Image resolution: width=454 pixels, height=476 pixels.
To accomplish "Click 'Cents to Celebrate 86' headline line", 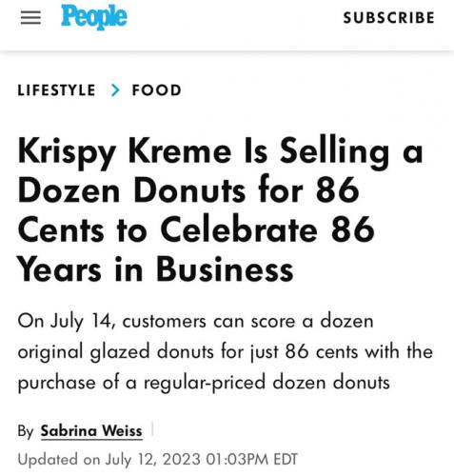I will point(196,230).
